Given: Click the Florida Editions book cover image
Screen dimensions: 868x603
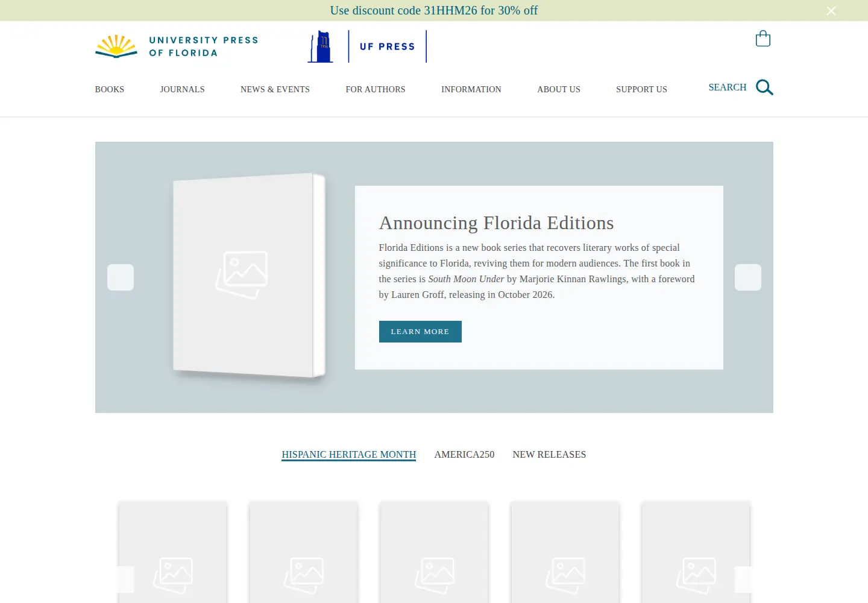Looking at the screenshot, I should (x=249, y=276).
